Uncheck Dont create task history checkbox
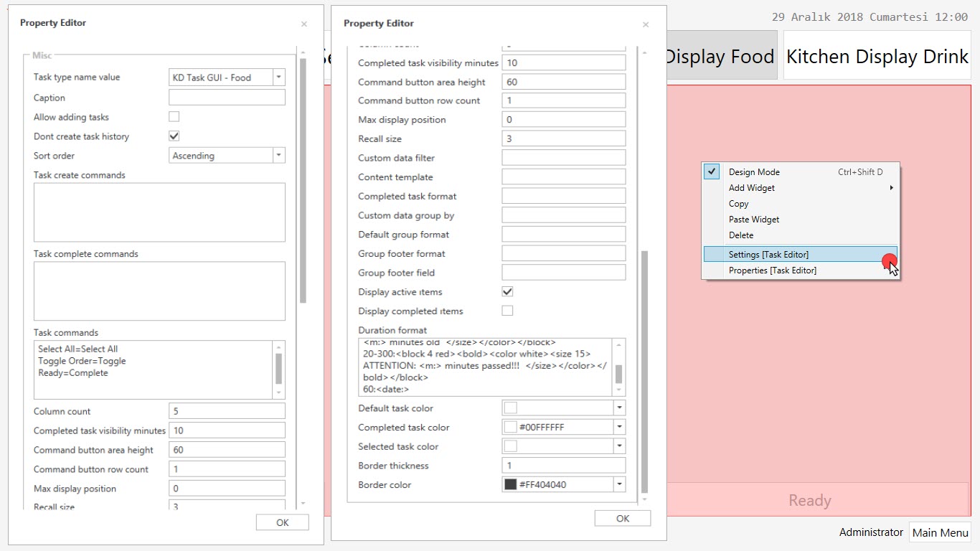The height and width of the screenshot is (551, 980). [x=174, y=136]
